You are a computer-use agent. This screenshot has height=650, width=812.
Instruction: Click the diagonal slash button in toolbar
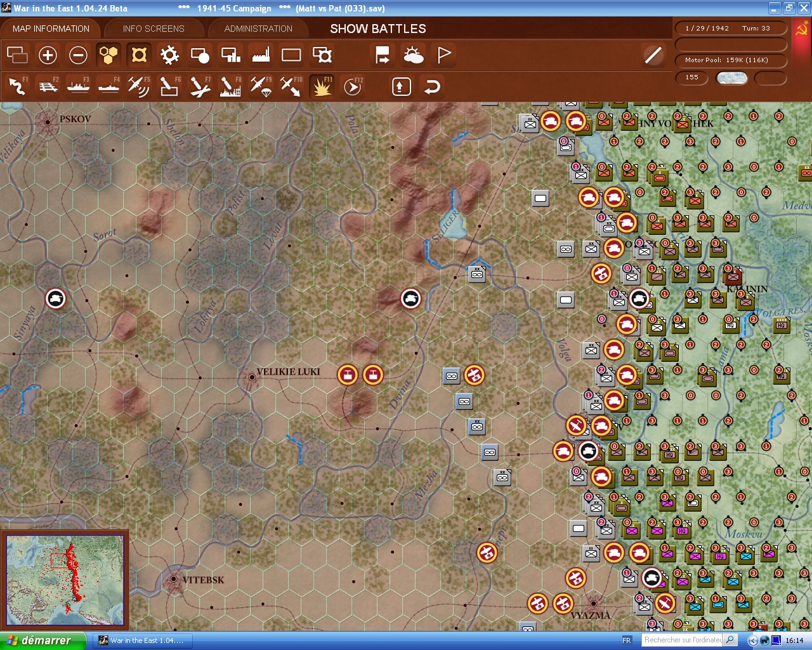coord(653,55)
